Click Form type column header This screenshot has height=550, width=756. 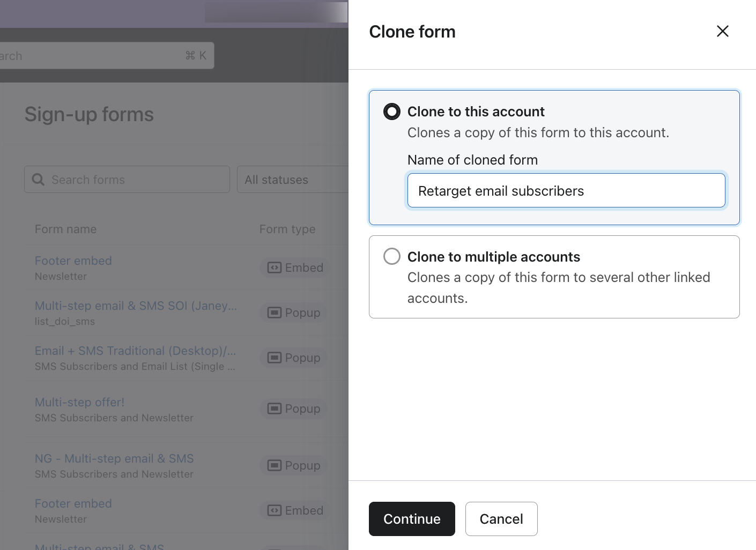[x=287, y=229]
